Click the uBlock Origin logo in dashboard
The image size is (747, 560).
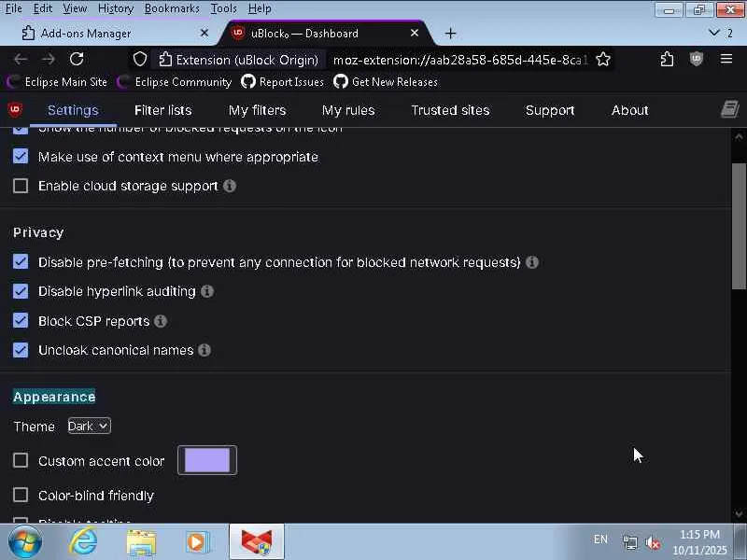[x=15, y=110]
